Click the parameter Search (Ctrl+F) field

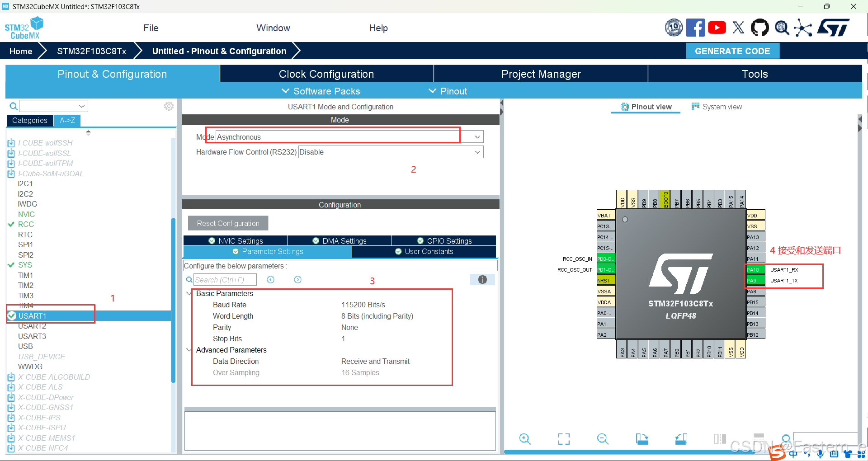coord(225,280)
